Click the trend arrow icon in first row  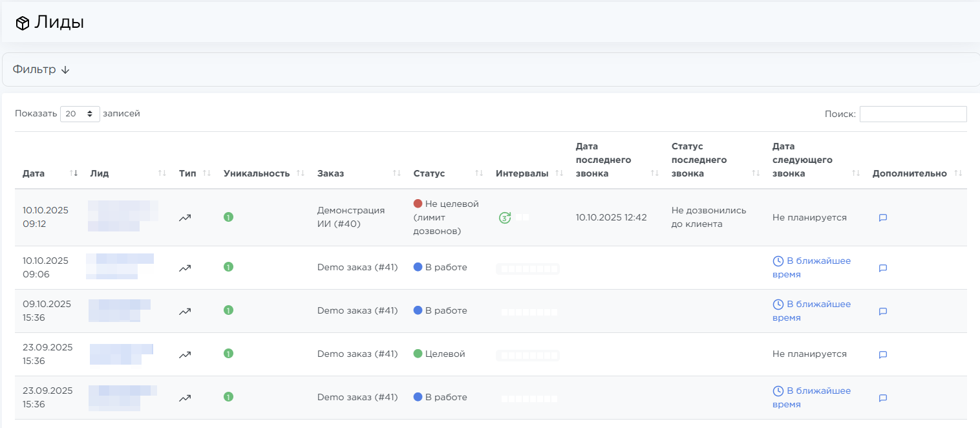pyautogui.click(x=185, y=218)
